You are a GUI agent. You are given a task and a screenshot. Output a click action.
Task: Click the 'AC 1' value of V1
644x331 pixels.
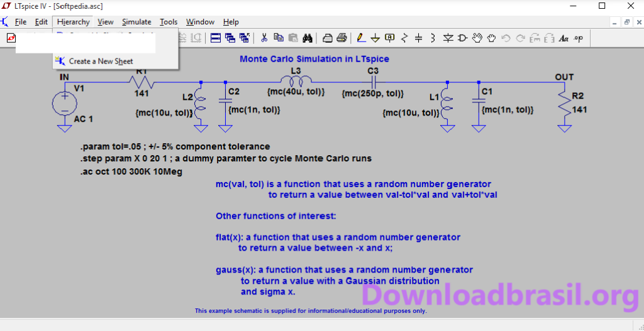(x=84, y=119)
